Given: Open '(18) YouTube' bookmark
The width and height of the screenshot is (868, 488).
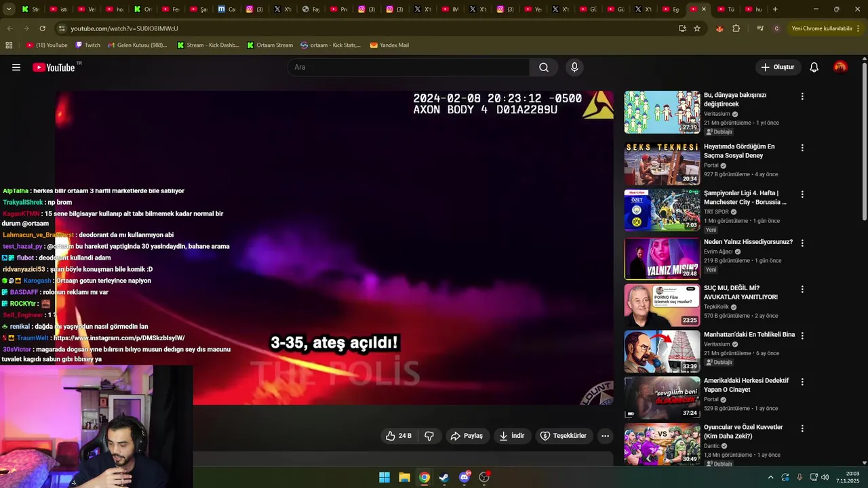Looking at the screenshot, I should [x=47, y=45].
